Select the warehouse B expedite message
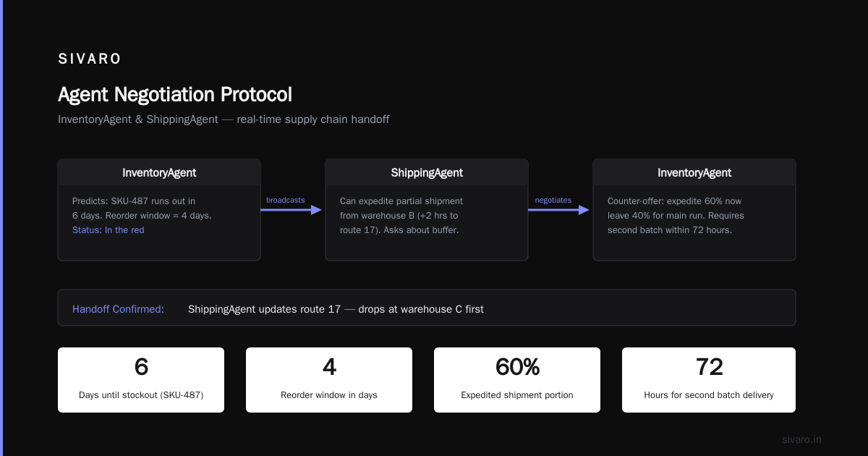This screenshot has height=456, width=868. point(401,216)
